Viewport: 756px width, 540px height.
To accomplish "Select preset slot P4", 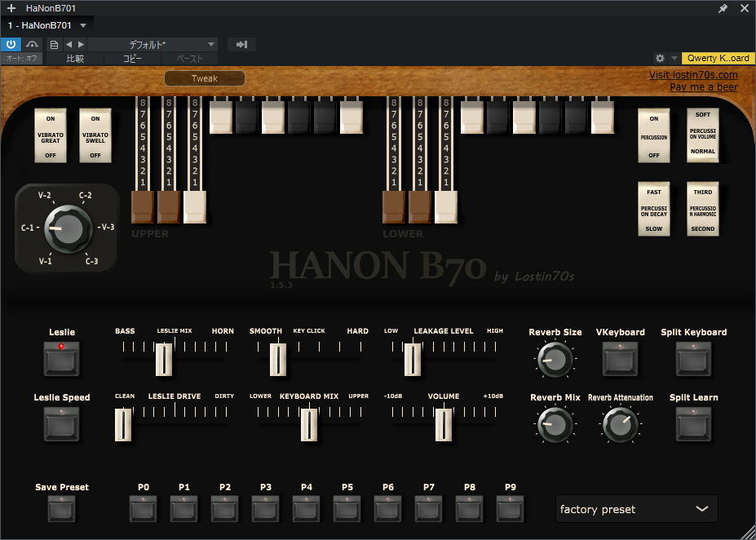I will (x=306, y=509).
